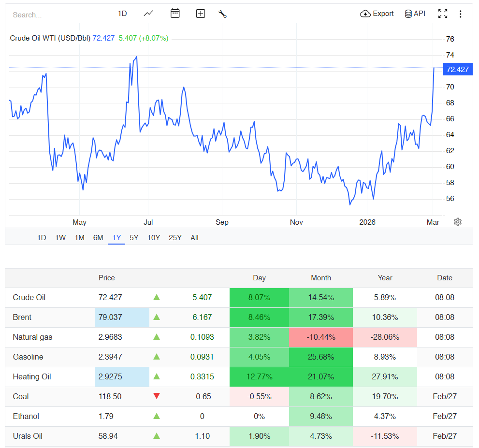
Task: Open the Heating Oil commodity link
Action: (32, 376)
